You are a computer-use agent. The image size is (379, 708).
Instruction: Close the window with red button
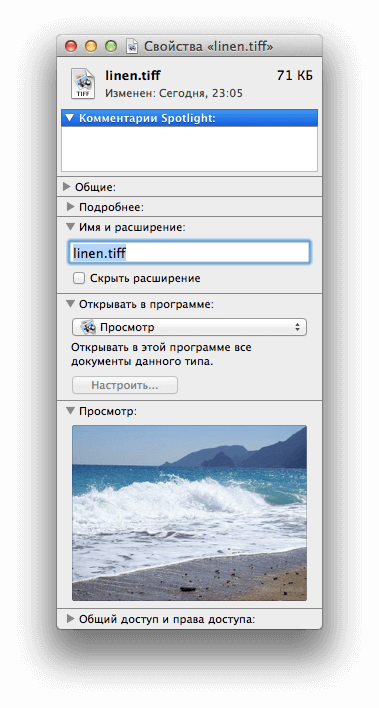point(71,46)
